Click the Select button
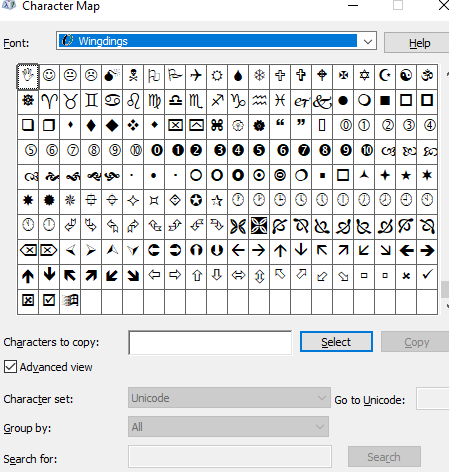 point(336,342)
